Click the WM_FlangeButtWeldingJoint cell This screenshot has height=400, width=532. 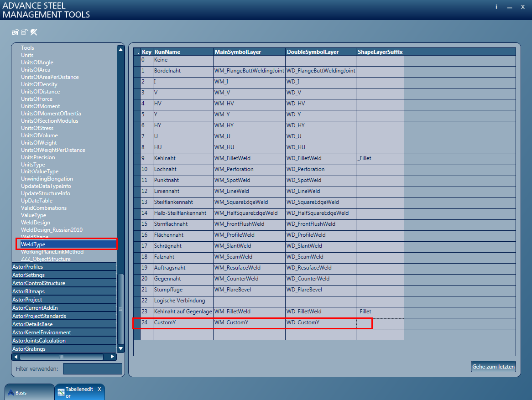pyautogui.click(x=250, y=71)
